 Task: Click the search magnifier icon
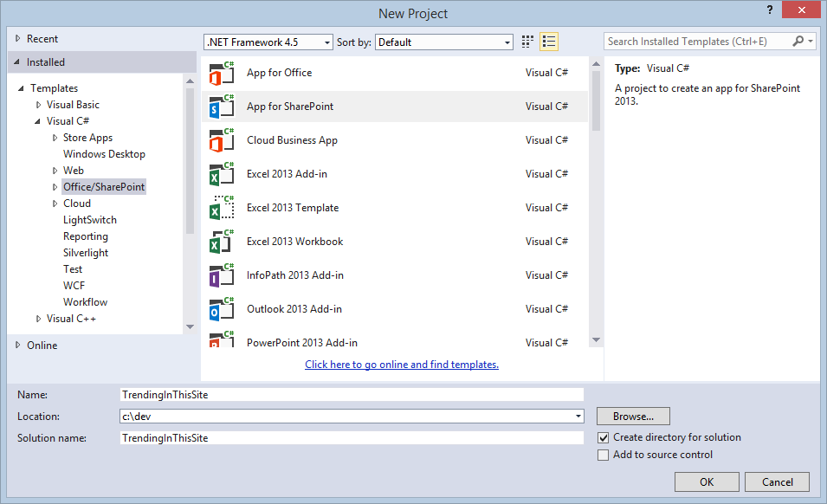798,41
